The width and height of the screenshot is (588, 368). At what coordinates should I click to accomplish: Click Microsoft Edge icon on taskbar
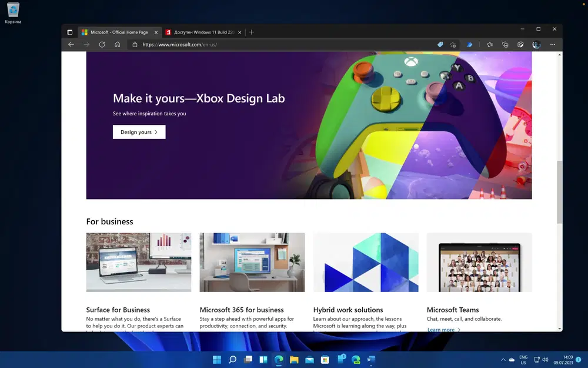coord(279,360)
